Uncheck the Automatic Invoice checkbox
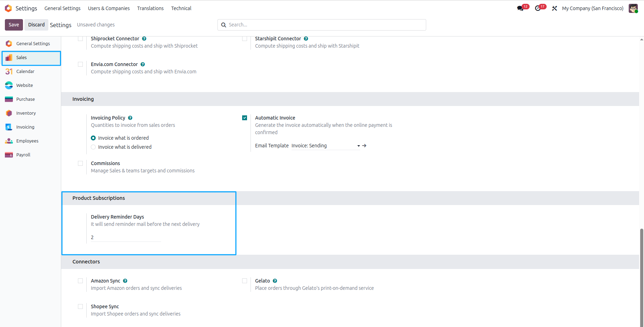The image size is (644, 327). point(245,118)
